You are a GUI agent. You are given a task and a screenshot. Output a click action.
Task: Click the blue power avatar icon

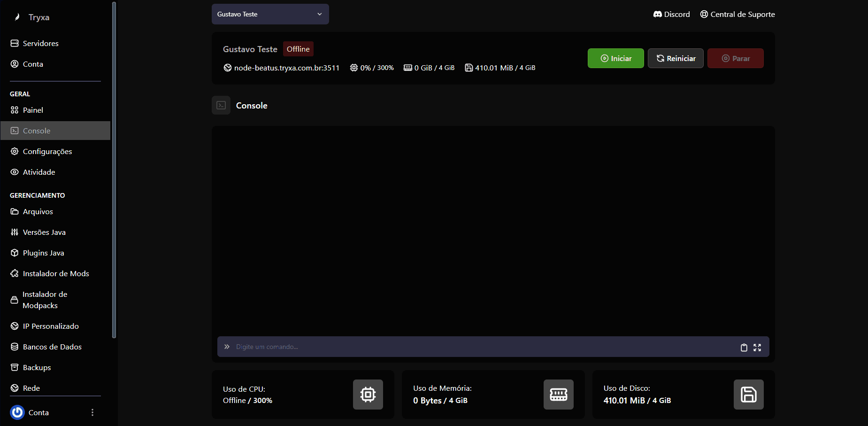(x=17, y=412)
